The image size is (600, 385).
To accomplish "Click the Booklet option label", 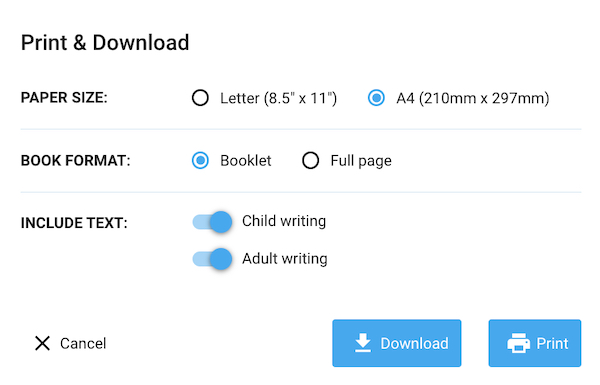I will pyautogui.click(x=246, y=160).
